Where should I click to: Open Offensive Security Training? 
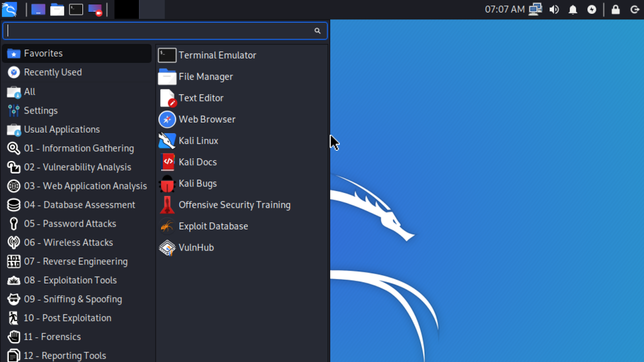[x=234, y=205]
